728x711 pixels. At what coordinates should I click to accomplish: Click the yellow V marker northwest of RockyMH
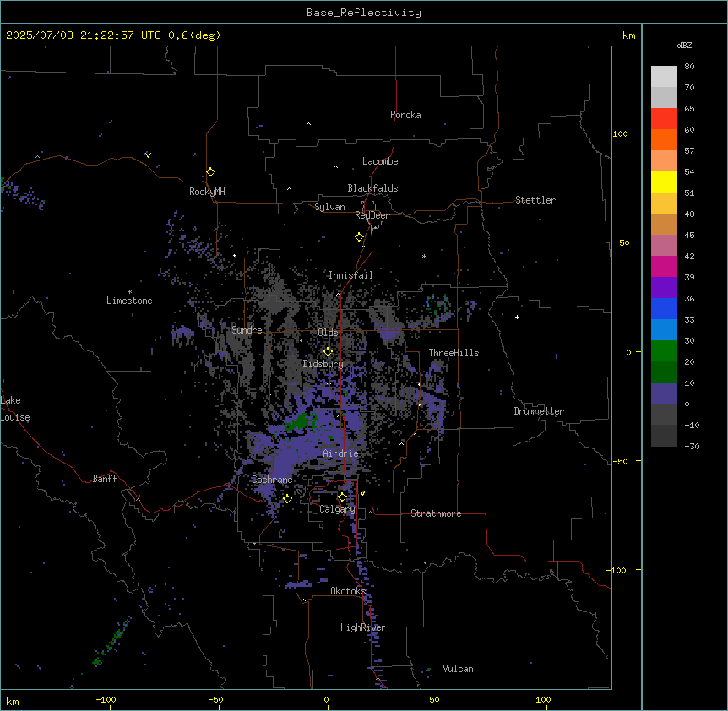click(148, 155)
